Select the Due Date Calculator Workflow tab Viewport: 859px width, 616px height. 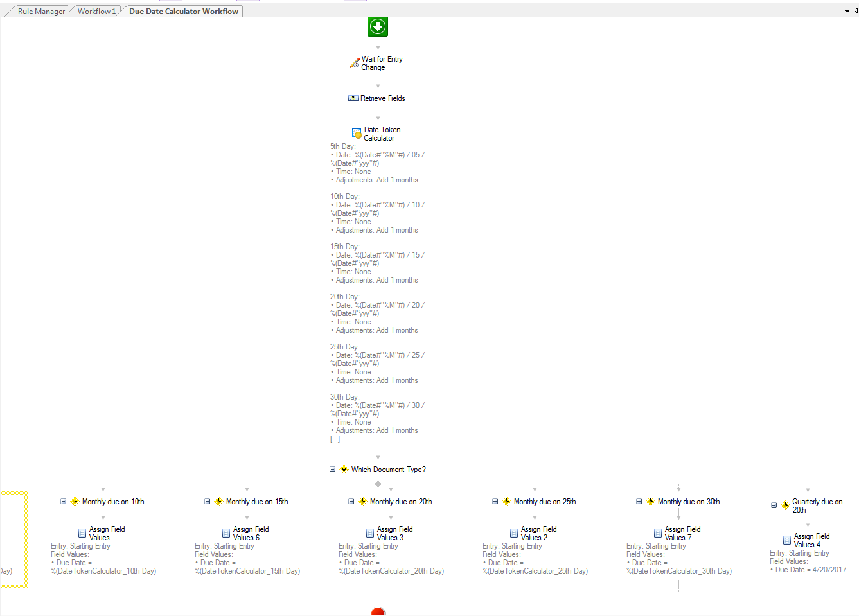point(184,12)
